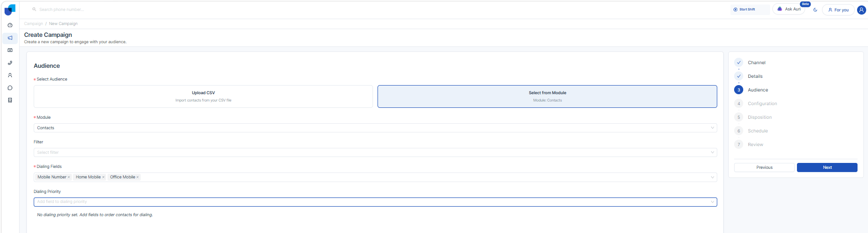Click the Previous button

(764, 167)
